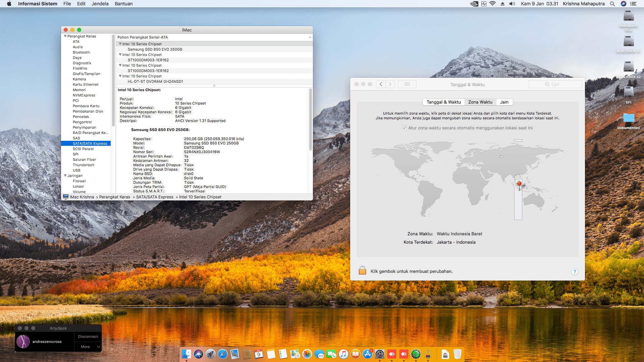Click the Spotlight search icon in menu bar

point(612,4)
